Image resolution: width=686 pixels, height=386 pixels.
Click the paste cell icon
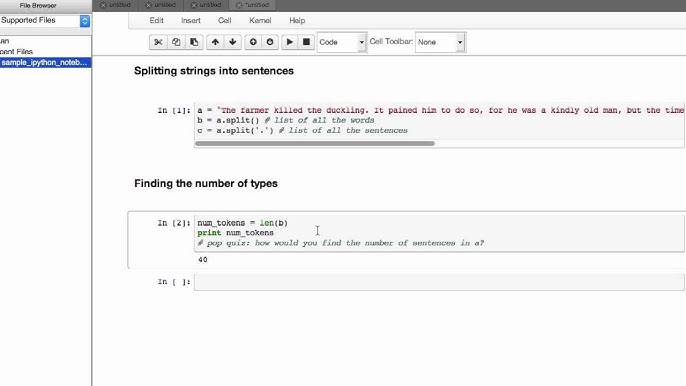pos(194,42)
